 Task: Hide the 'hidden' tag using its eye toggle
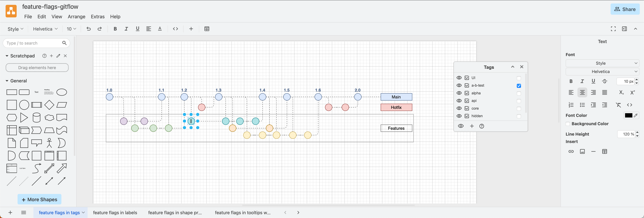click(x=459, y=116)
